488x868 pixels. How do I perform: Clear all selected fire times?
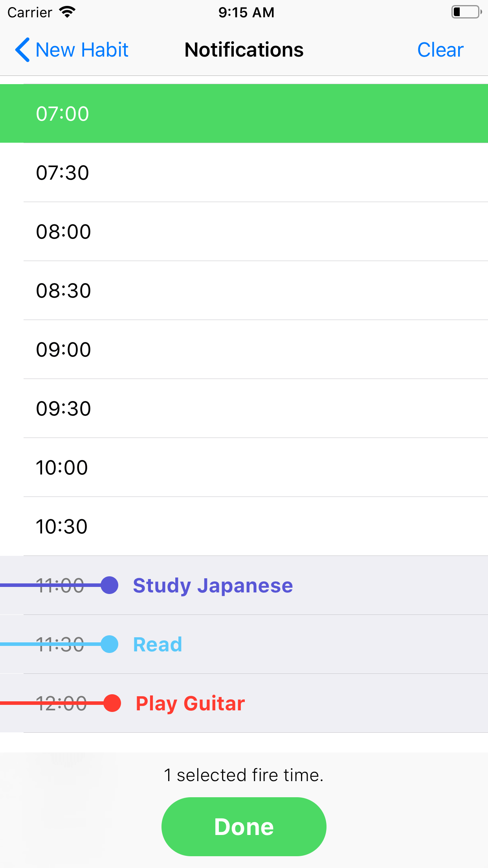[x=440, y=50]
